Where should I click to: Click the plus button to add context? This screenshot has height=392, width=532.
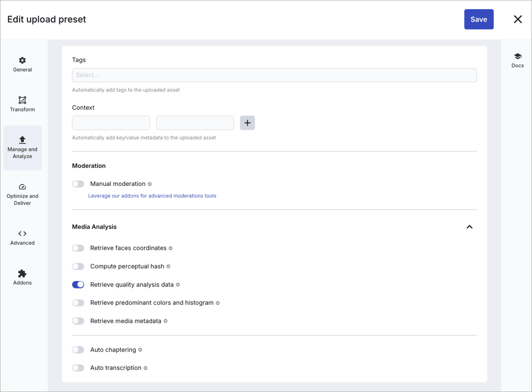(x=247, y=123)
